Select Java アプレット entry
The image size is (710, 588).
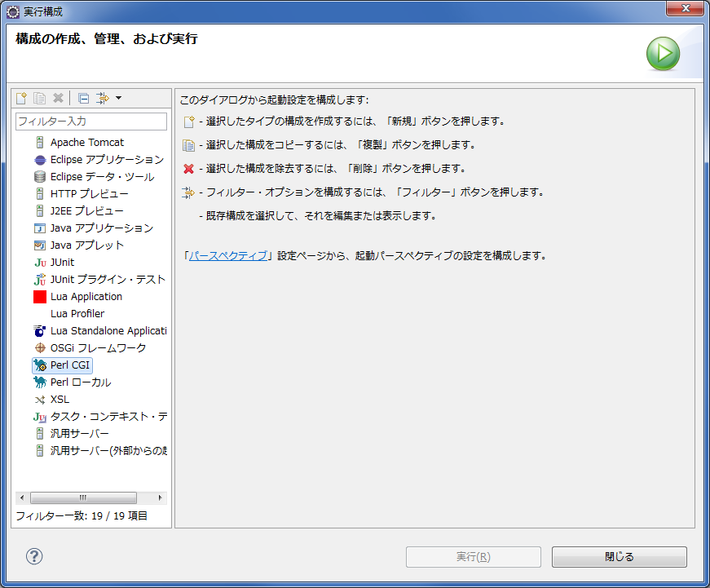pyautogui.click(x=87, y=245)
